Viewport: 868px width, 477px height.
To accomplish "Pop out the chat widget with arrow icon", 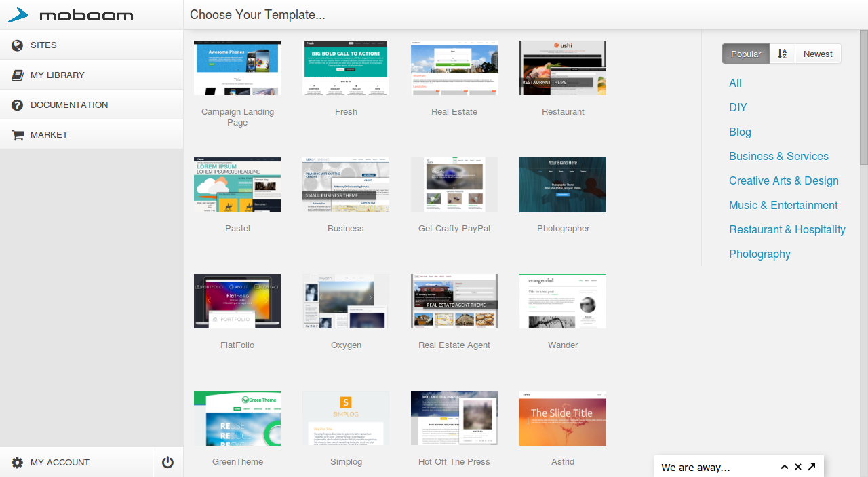I will (812, 467).
